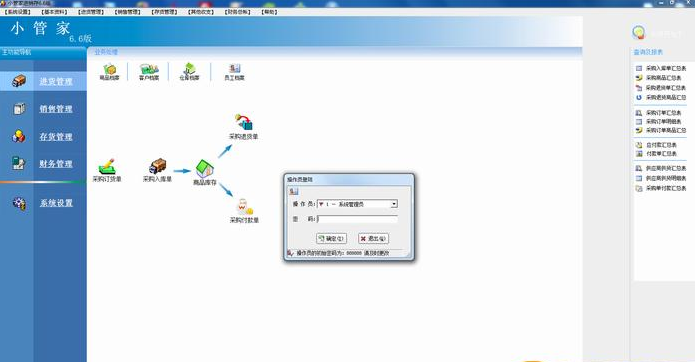Click the 退出 exit button
Screen dimensions: 695x362
[x=374, y=238]
